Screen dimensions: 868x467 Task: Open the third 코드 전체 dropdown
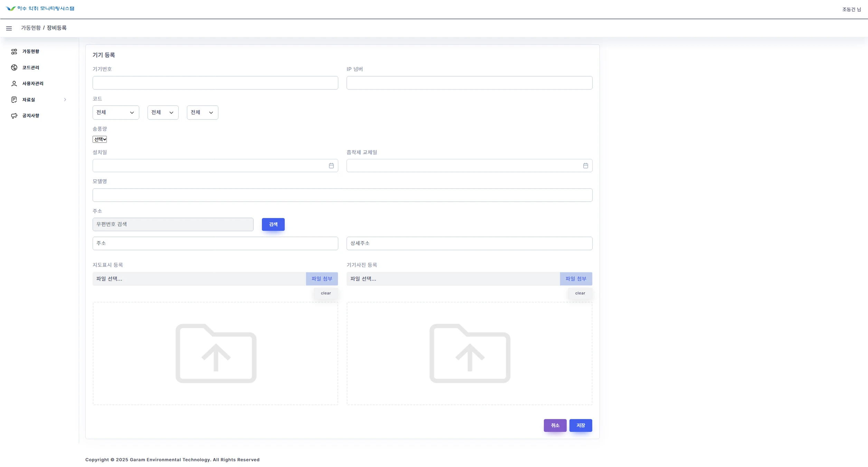point(202,113)
